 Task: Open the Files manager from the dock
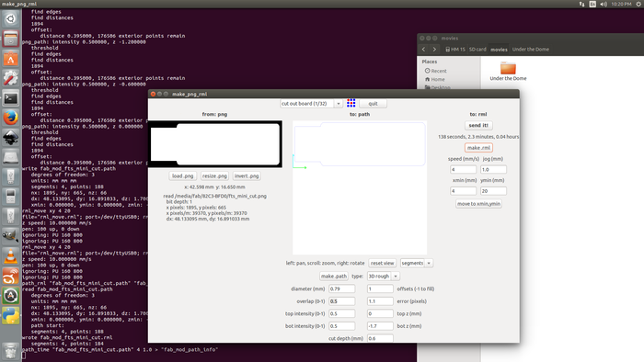[x=11, y=39]
